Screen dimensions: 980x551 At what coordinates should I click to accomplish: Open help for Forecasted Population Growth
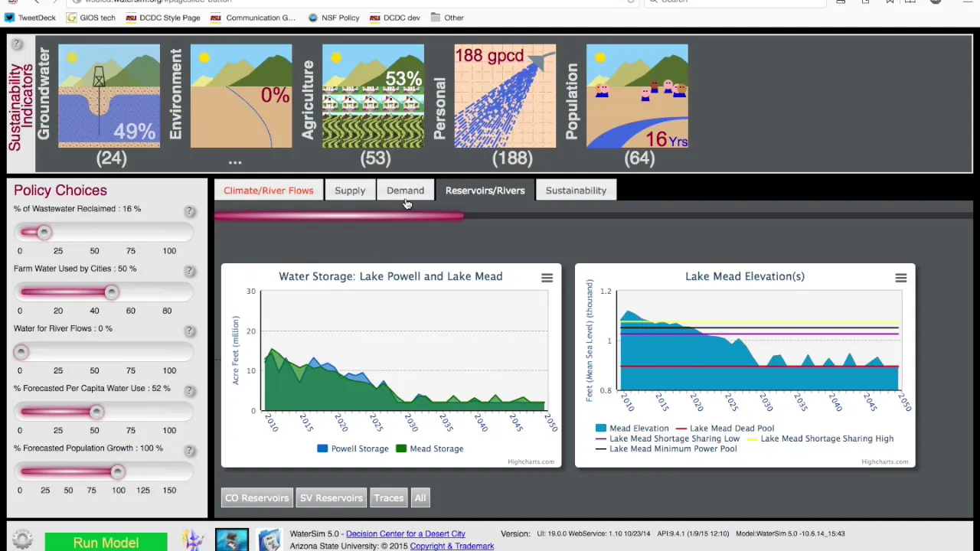click(189, 451)
